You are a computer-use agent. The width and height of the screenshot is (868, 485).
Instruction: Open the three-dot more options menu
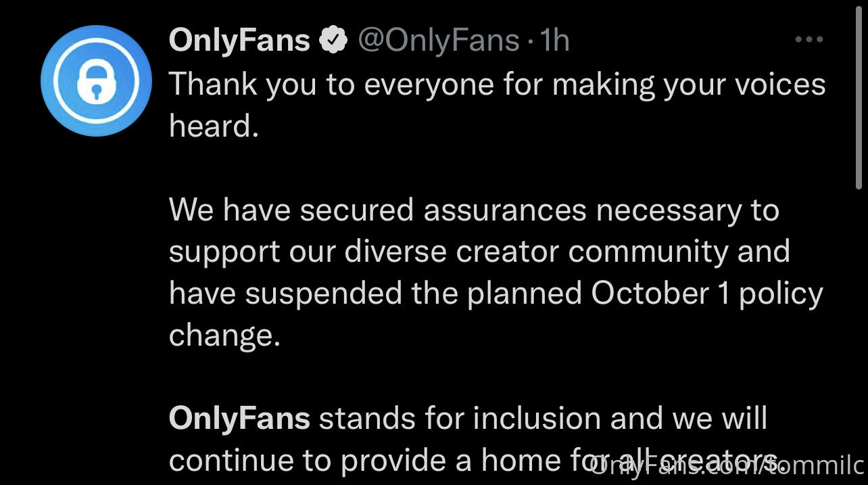[x=809, y=40]
